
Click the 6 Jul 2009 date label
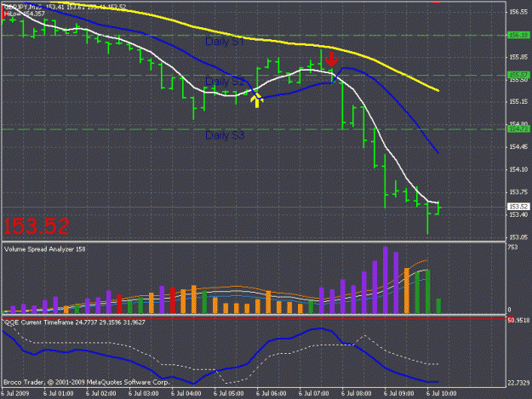[15, 394]
